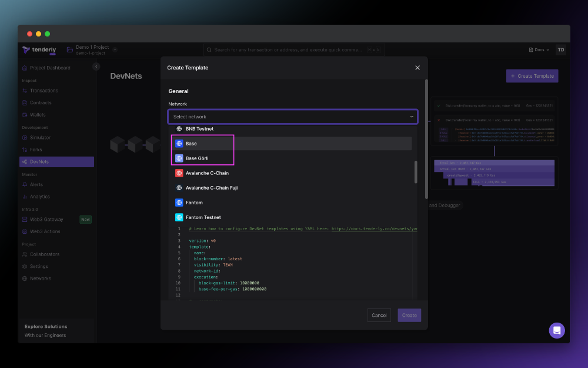Open the docs.tenderly.co devnets YAML link
Image resolution: width=588 pixels, height=368 pixels.
click(374, 228)
